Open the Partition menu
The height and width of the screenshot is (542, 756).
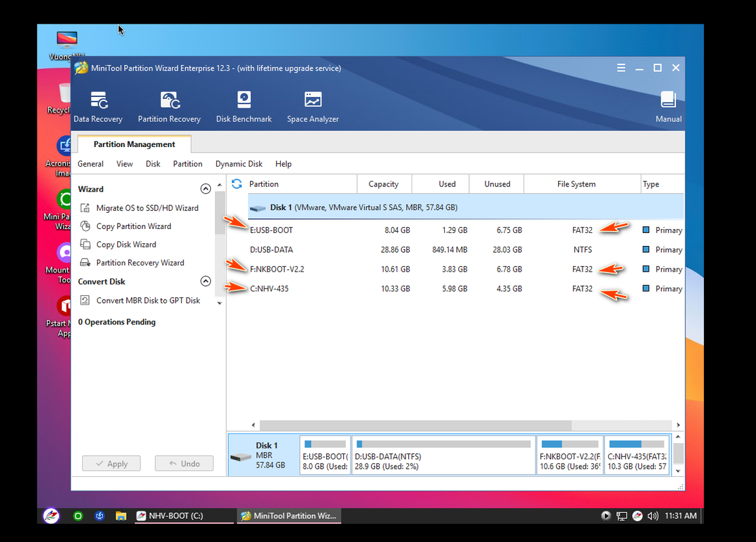(188, 164)
